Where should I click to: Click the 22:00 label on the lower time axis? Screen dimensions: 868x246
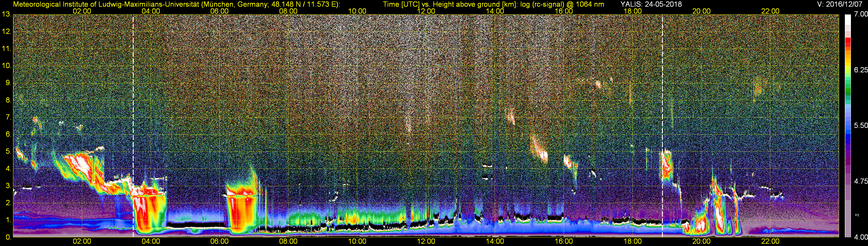[x=770, y=241]
